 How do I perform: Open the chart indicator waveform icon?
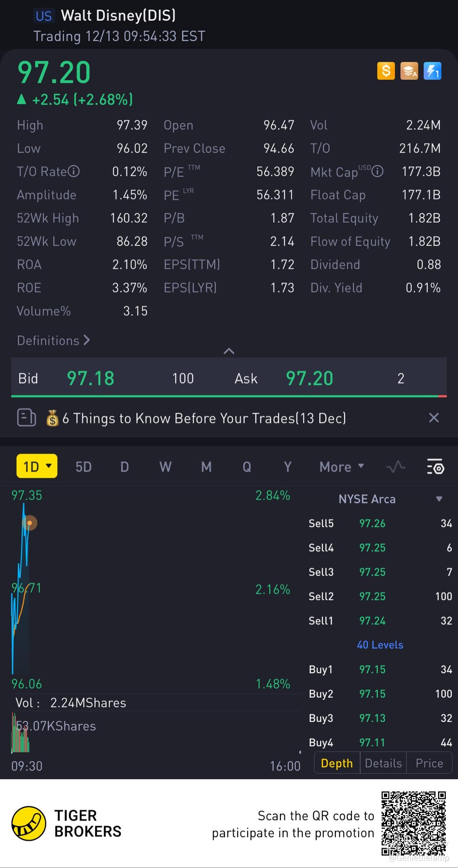[396, 467]
